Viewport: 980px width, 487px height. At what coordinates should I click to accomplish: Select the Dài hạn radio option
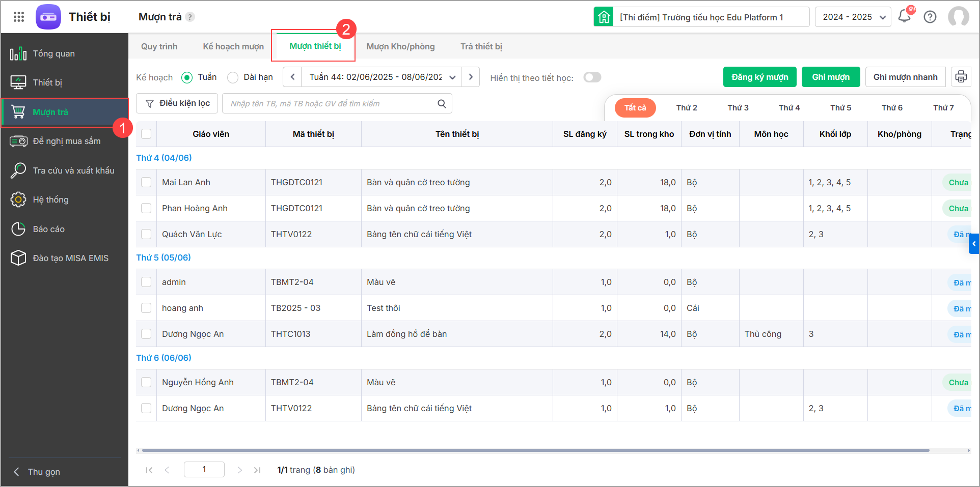tap(233, 77)
